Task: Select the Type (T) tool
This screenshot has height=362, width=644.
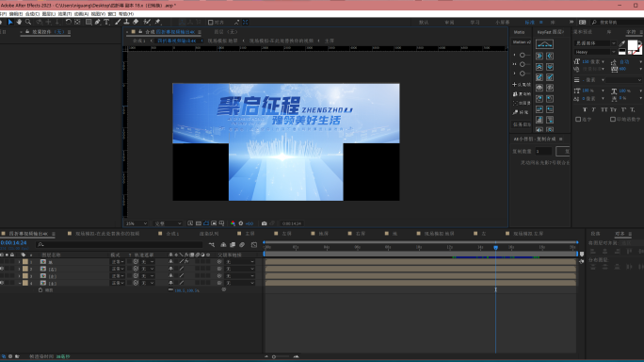Action: [x=106, y=23]
